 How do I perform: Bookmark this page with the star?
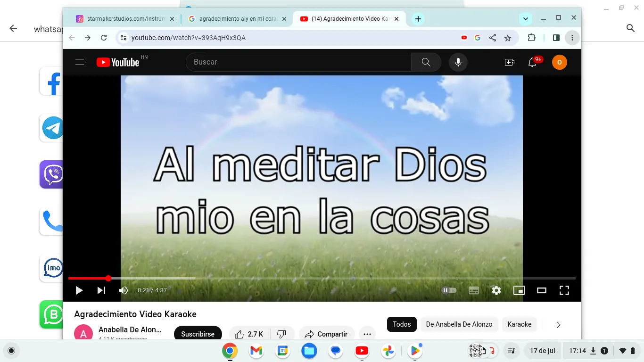[508, 38]
